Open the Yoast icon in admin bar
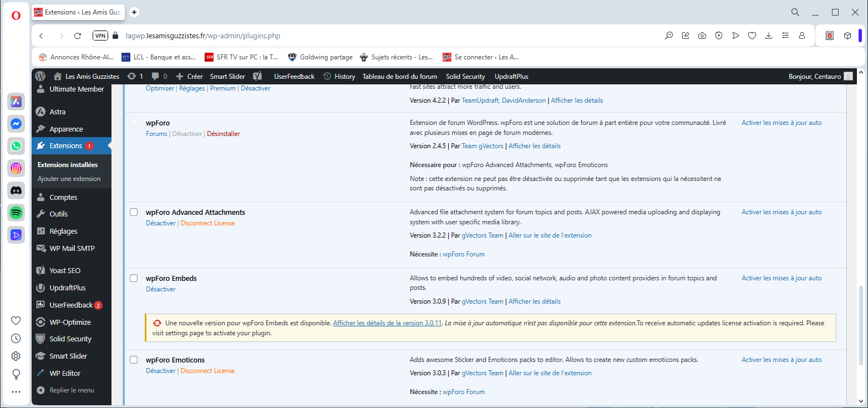Image resolution: width=868 pixels, height=408 pixels. pyautogui.click(x=257, y=77)
